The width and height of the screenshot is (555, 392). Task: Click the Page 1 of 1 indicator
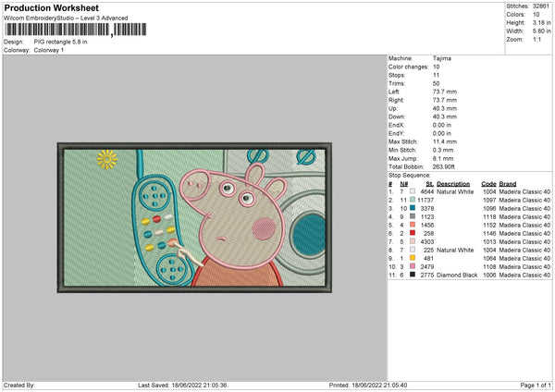point(536,385)
